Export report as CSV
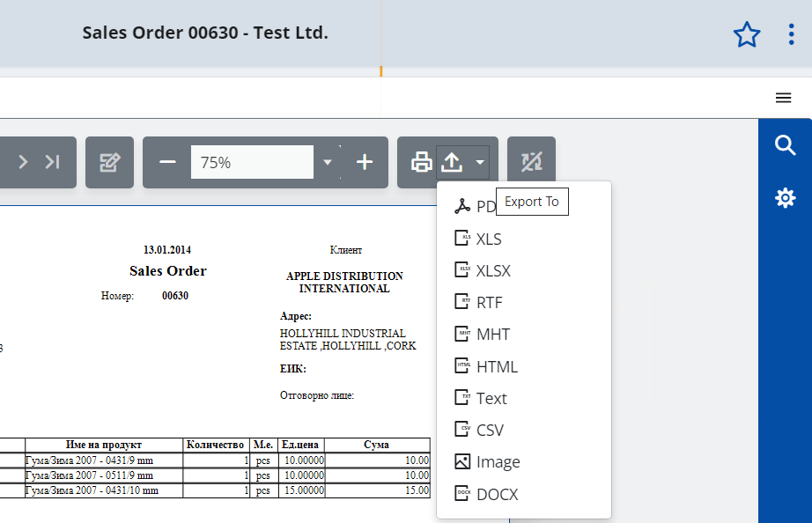 523,431
